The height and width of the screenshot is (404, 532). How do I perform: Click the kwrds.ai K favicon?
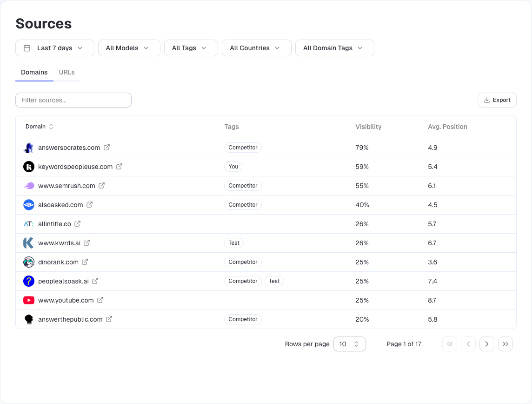coord(28,243)
